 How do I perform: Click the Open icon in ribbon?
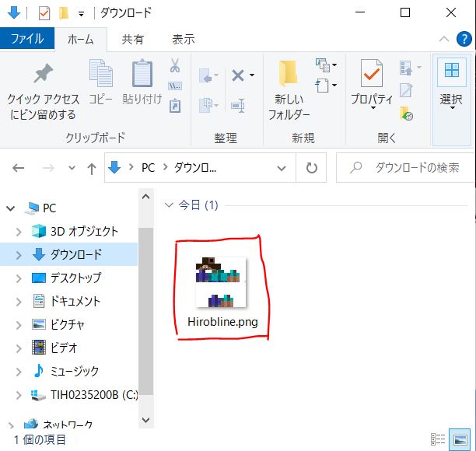[x=406, y=68]
